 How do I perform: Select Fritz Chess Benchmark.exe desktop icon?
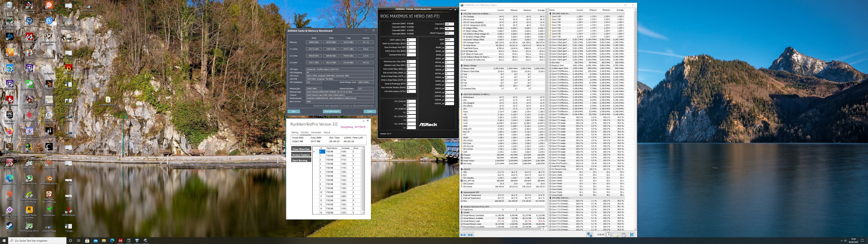click(49, 197)
